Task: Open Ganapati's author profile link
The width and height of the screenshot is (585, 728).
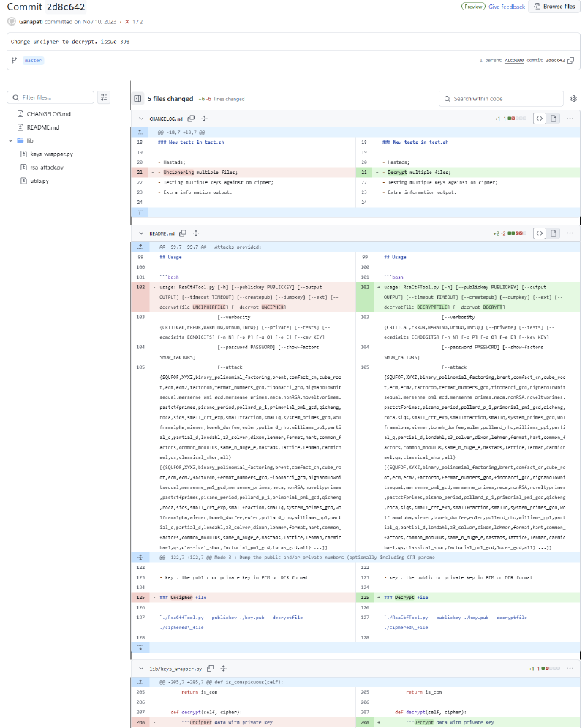Action: 31,22
